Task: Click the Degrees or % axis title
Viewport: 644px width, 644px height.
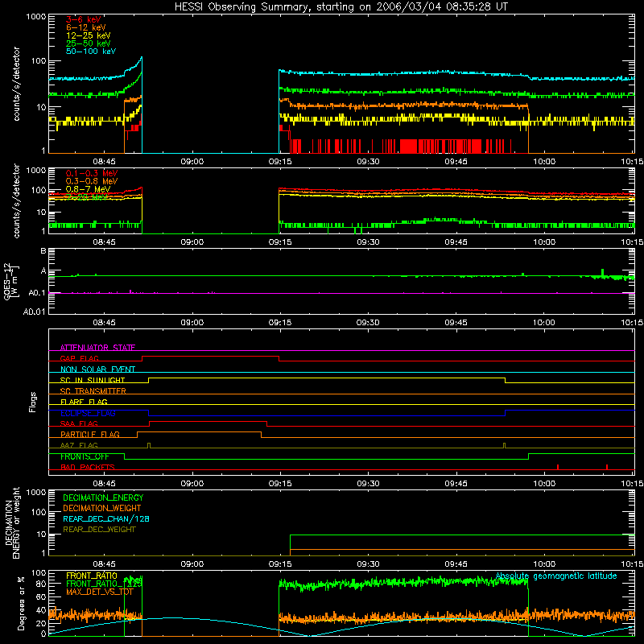Action: [x=21, y=603]
